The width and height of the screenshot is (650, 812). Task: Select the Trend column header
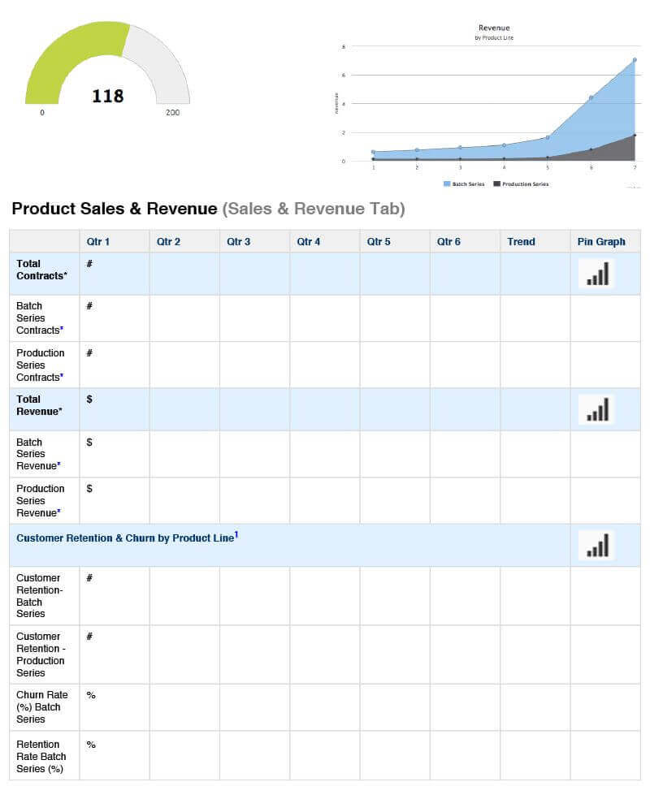522,241
